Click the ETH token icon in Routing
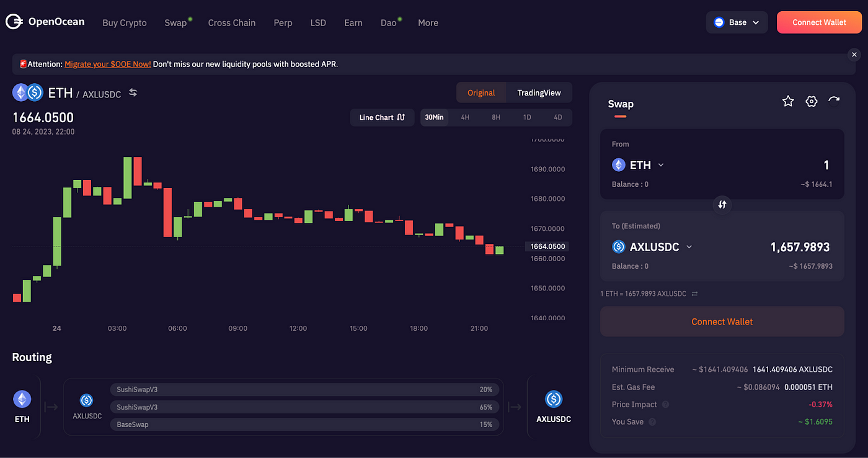 point(22,399)
